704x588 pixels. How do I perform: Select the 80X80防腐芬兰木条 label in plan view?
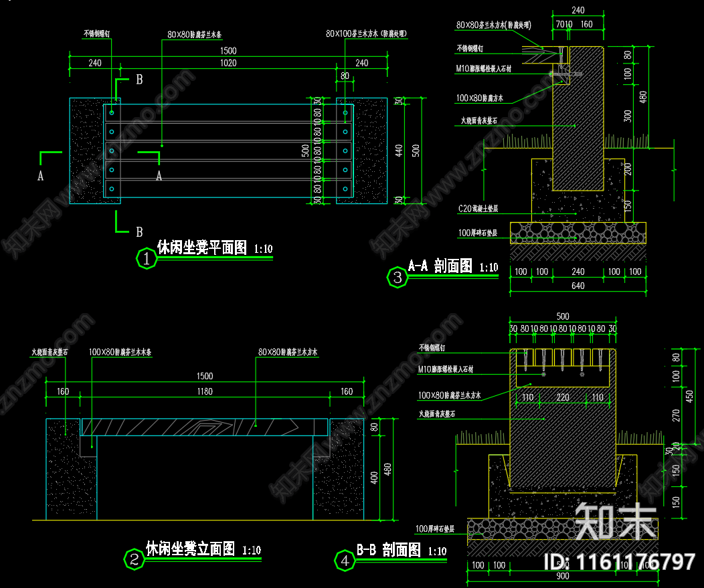coord(197,33)
